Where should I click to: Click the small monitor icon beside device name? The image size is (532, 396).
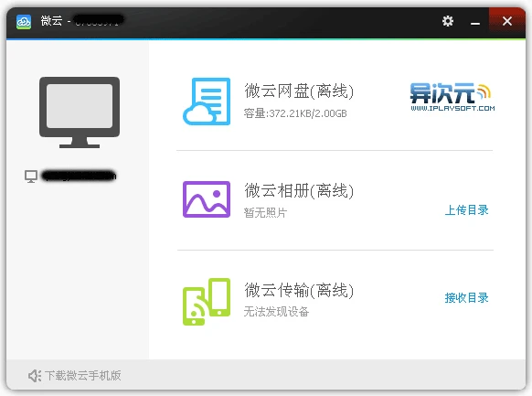click(31, 177)
